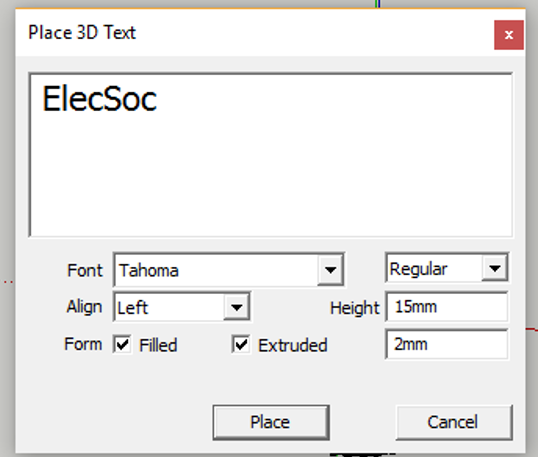
Task: Click the Extruded checkbox label text
Action: tap(293, 345)
